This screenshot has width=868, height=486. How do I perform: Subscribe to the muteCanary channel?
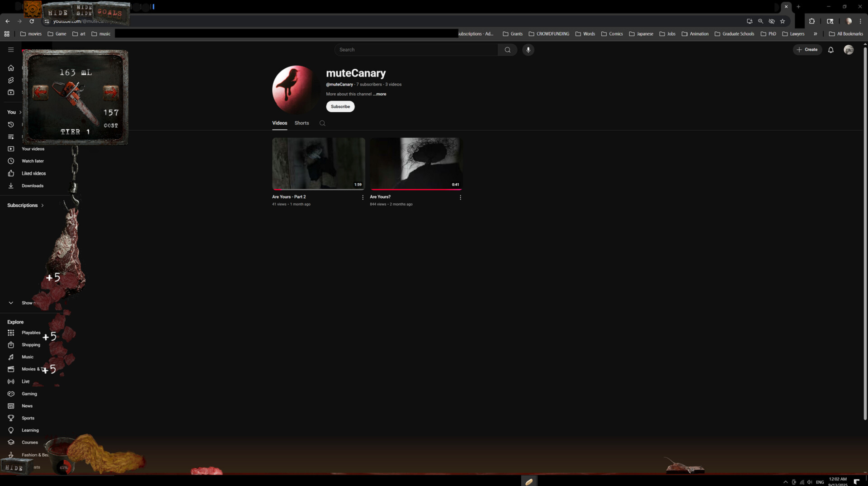[340, 107]
